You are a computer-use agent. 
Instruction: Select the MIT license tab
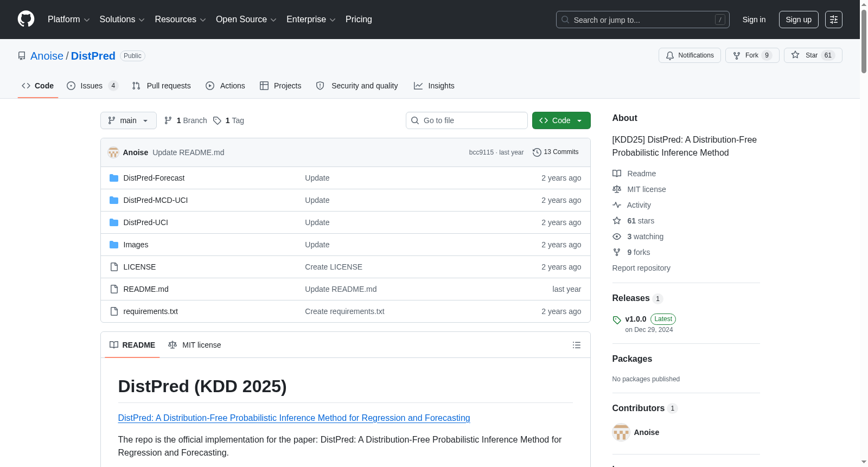pyautogui.click(x=195, y=345)
